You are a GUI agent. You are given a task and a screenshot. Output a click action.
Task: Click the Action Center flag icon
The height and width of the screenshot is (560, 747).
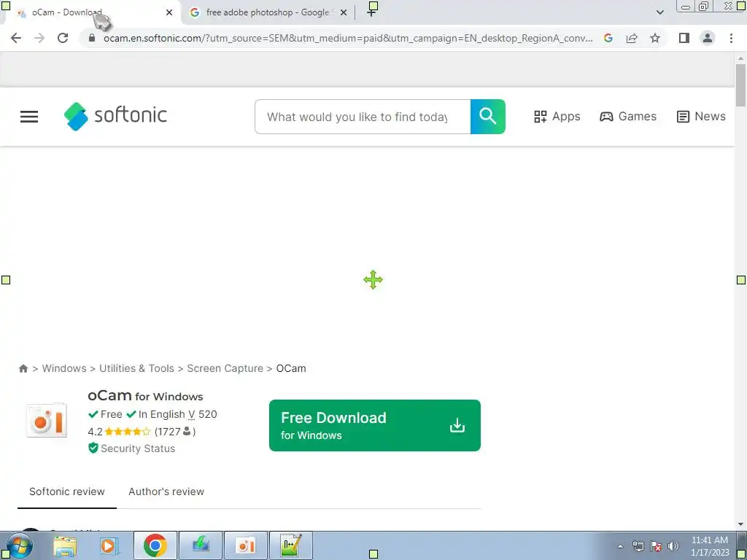point(656,546)
